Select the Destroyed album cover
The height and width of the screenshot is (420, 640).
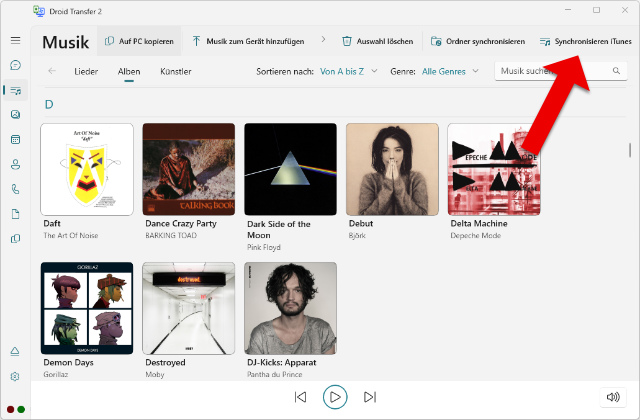[x=189, y=308]
